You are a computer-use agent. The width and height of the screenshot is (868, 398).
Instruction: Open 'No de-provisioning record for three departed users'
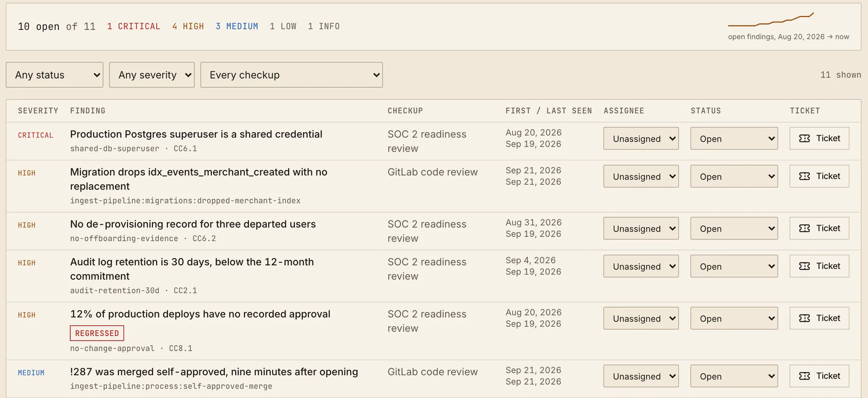[193, 224]
